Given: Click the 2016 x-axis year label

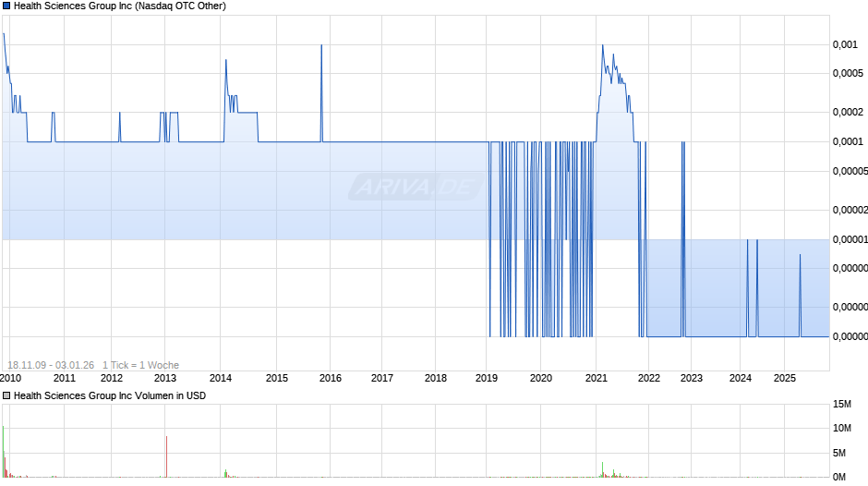Looking at the screenshot, I should pos(331,378).
